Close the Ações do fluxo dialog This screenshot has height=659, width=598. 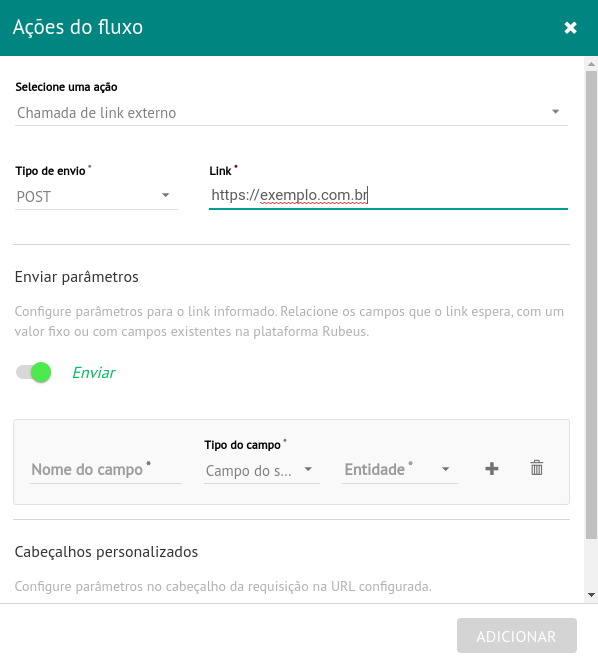pyautogui.click(x=570, y=28)
